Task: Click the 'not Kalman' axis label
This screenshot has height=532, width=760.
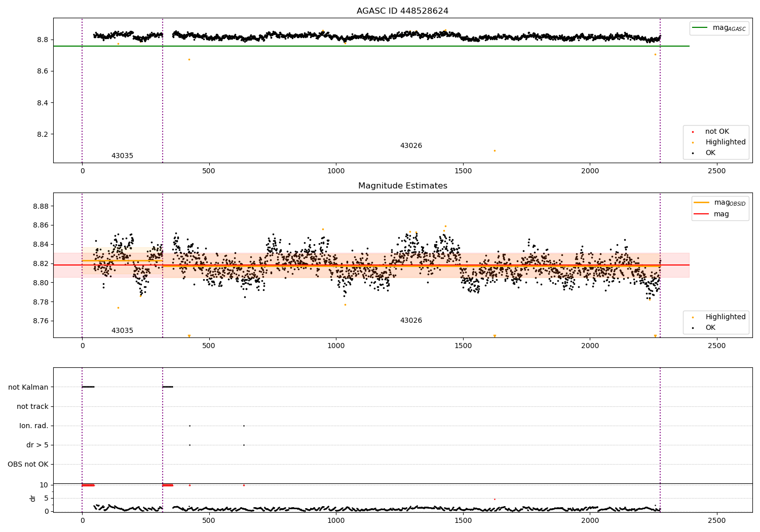Action: (28, 387)
